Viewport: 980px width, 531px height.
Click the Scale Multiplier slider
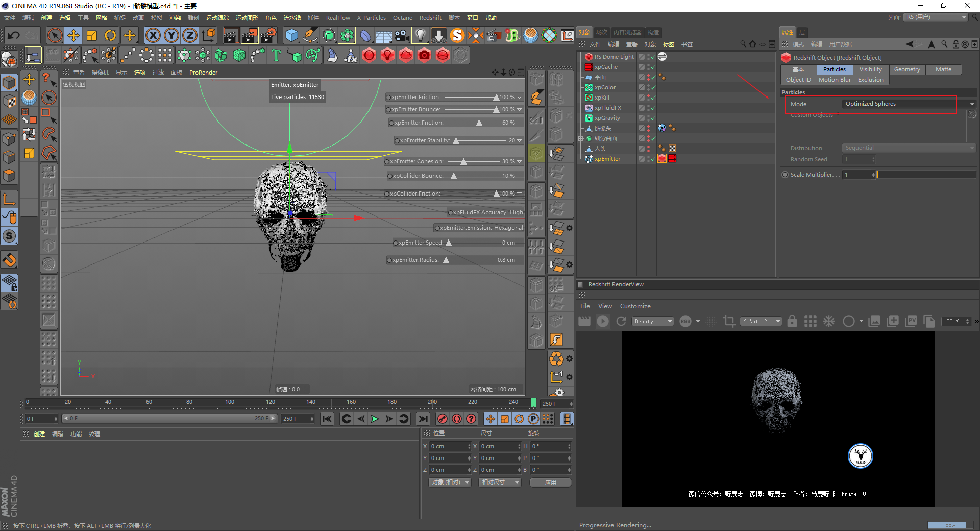(x=926, y=175)
